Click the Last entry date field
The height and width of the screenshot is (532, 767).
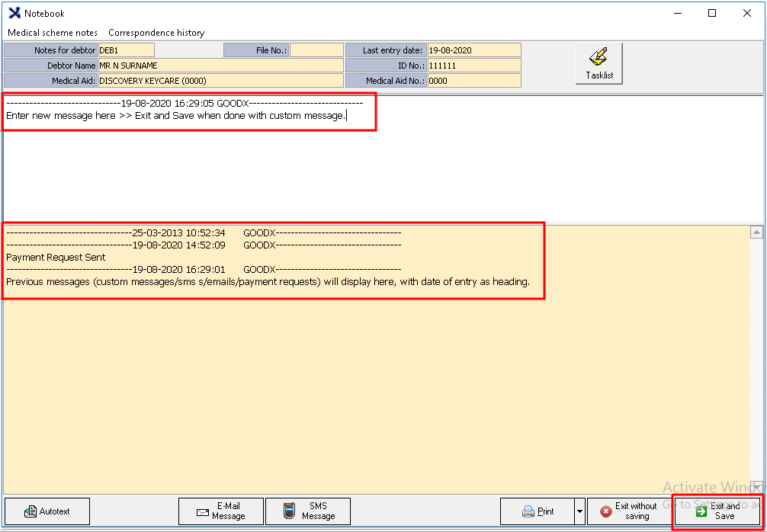tap(474, 50)
